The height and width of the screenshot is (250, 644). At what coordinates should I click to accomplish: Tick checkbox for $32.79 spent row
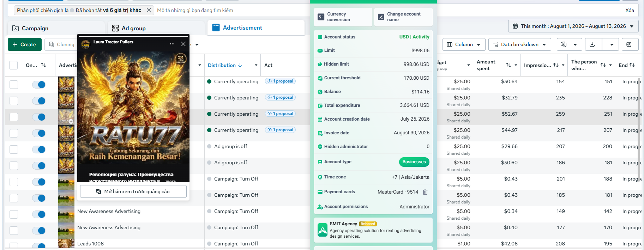pyautogui.click(x=14, y=101)
